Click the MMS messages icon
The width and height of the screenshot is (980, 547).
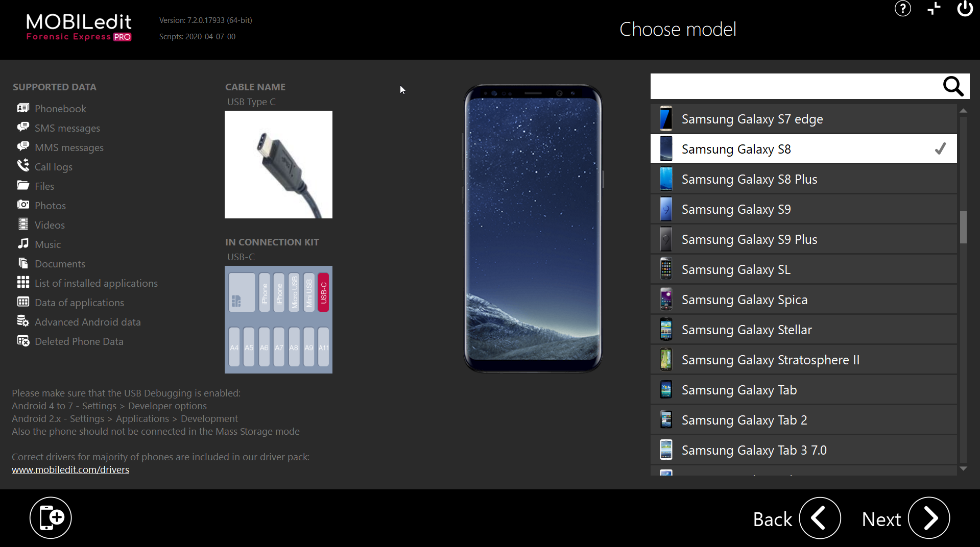pyautogui.click(x=23, y=146)
